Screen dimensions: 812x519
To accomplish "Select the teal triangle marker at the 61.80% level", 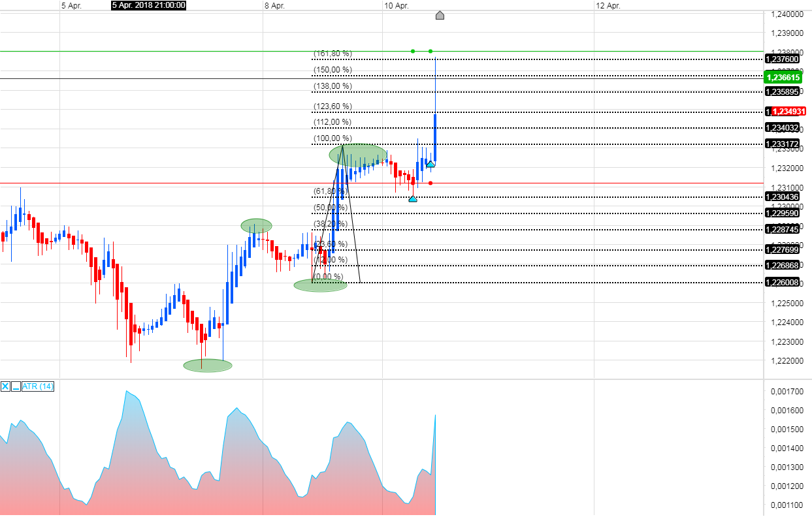I will click(413, 198).
